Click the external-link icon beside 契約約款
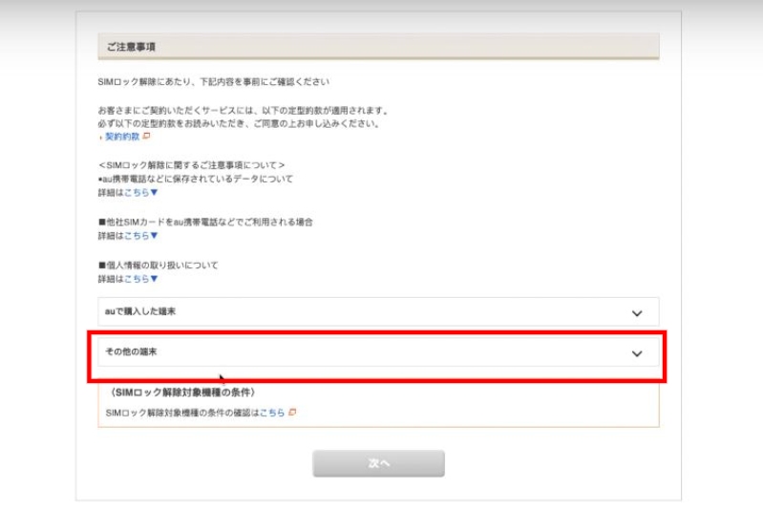The width and height of the screenshot is (763, 532). point(146,138)
